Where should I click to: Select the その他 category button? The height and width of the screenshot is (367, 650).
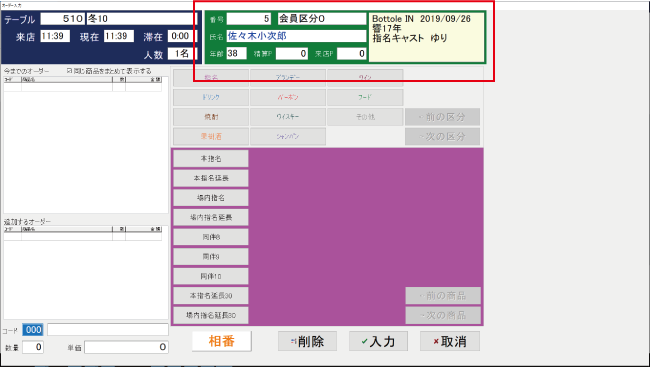point(365,117)
